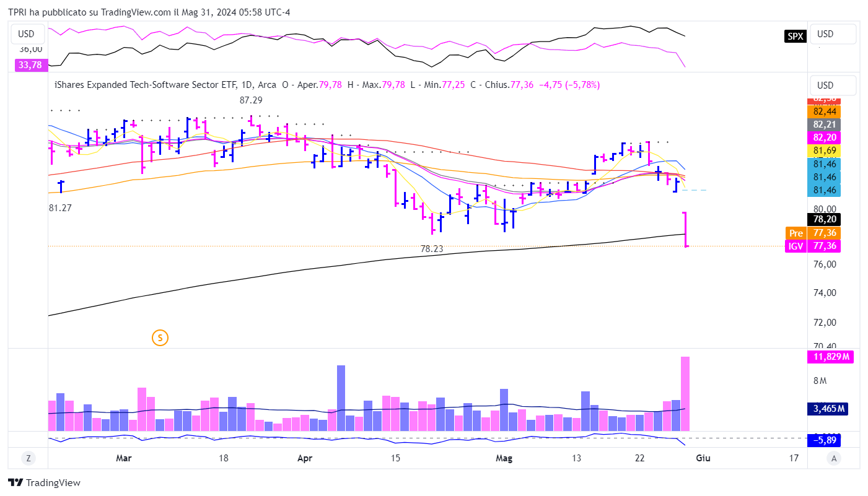Click the black SPX symbol label

coord(795,36)
